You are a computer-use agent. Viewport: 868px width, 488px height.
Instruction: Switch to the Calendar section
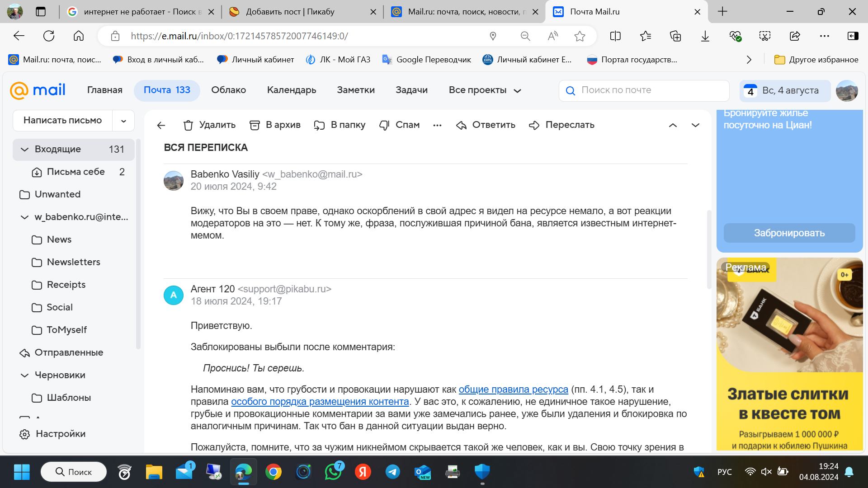(x=291, y=90)
